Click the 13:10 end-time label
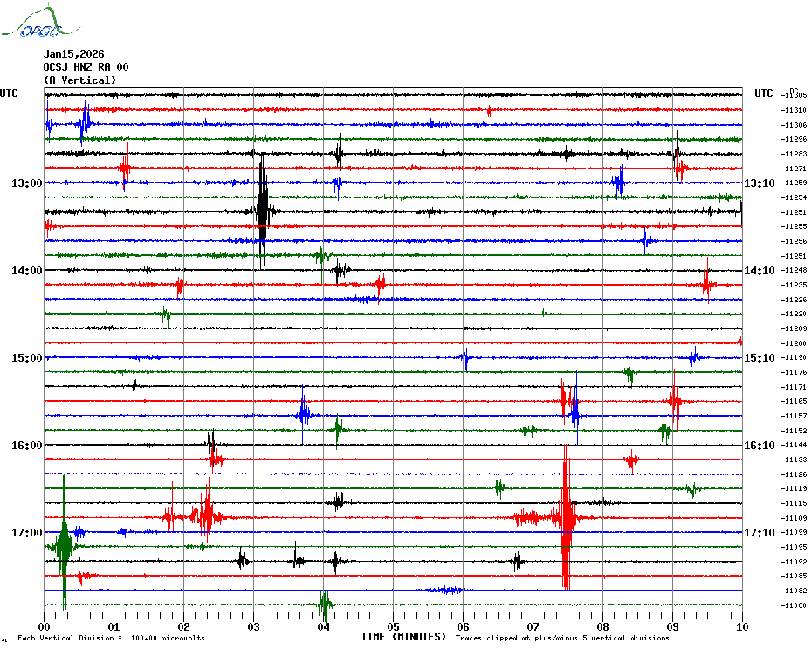 pos(760,183)
